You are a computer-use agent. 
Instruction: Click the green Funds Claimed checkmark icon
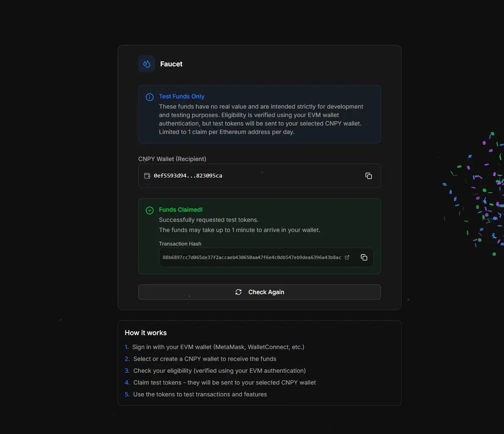pyautogui.click(x=149, y=210)
